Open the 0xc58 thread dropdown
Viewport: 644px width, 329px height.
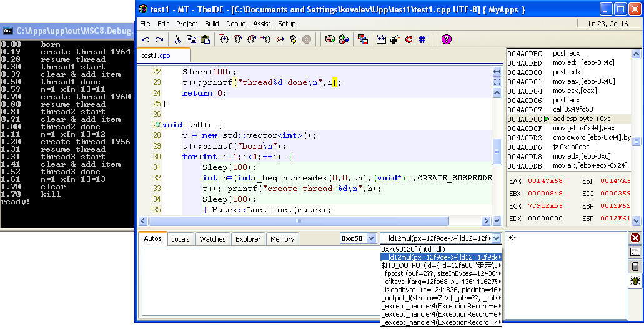(x=370, y=238)
